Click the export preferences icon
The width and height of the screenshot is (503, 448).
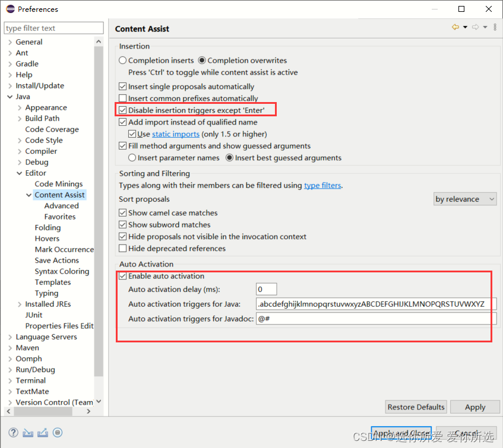click(43, 433)
